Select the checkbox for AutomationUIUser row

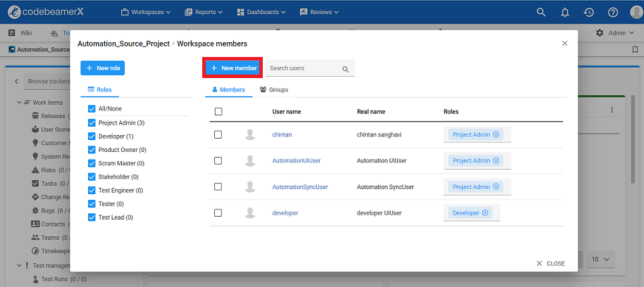click(x=218, y=160)
